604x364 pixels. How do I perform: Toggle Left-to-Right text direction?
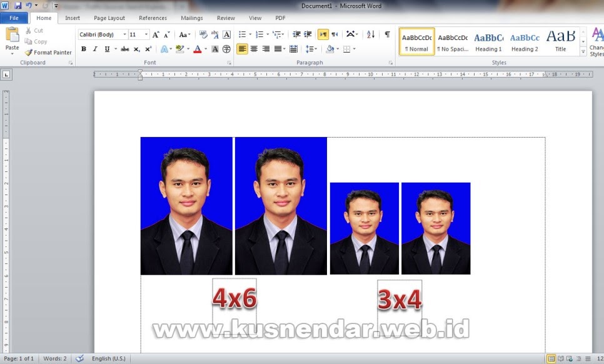[323, 34]
